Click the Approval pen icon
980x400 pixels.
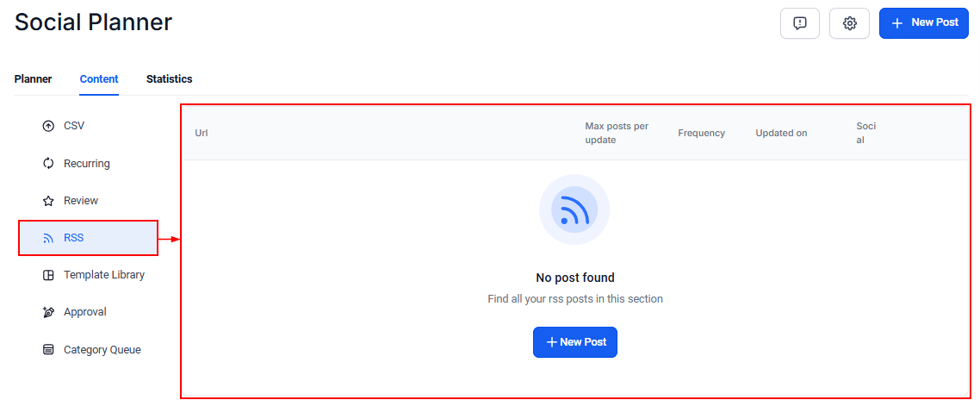pos(48,312)
